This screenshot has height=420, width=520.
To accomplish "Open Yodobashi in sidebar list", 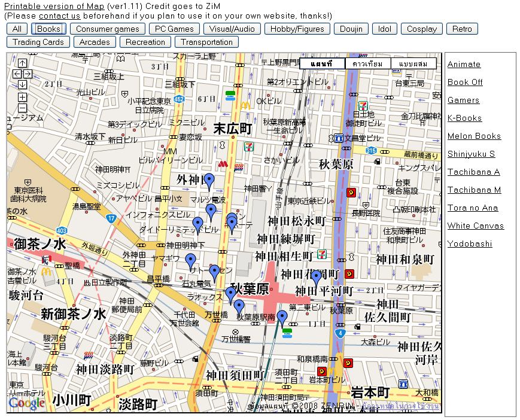I will point(470,244).
